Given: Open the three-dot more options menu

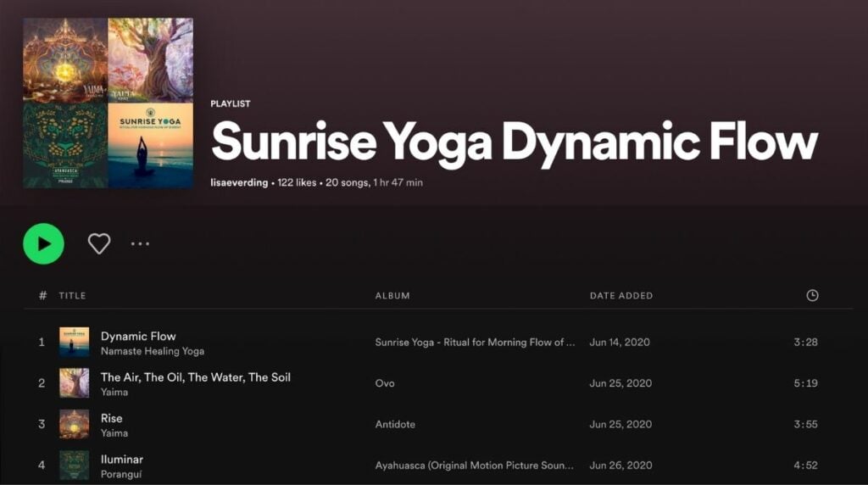Looking at the screenshot, I should tap(140, 243).
